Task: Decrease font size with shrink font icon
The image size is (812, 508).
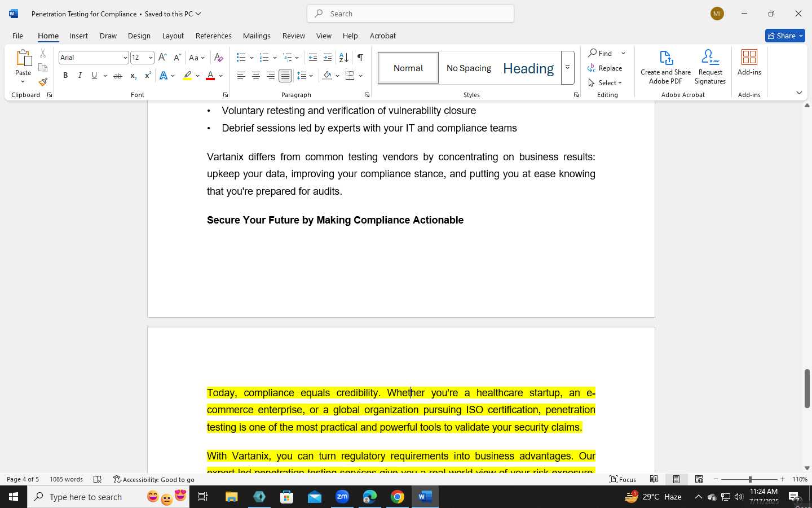Action: click(x=177, y=58)
